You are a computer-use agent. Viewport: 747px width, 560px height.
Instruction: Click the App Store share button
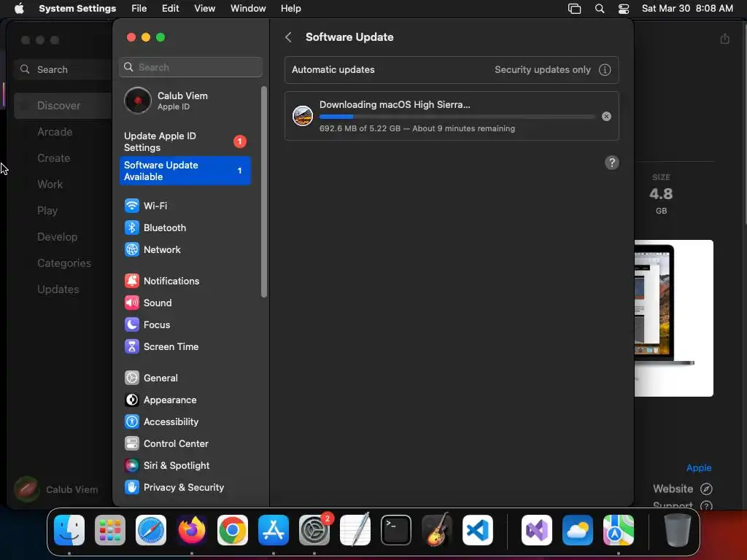coord(724,39)
